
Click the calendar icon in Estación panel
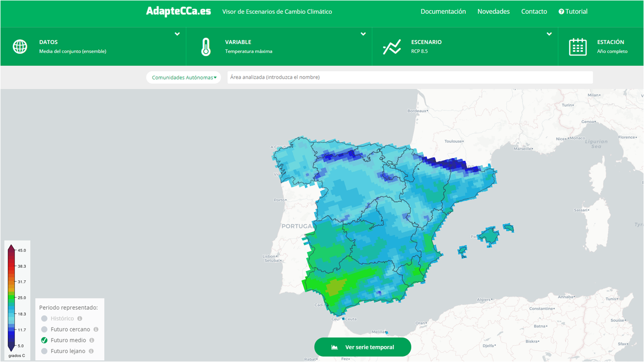578,47
